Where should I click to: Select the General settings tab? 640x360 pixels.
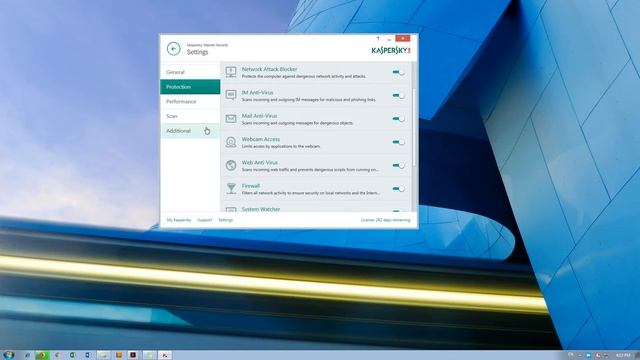190,72
